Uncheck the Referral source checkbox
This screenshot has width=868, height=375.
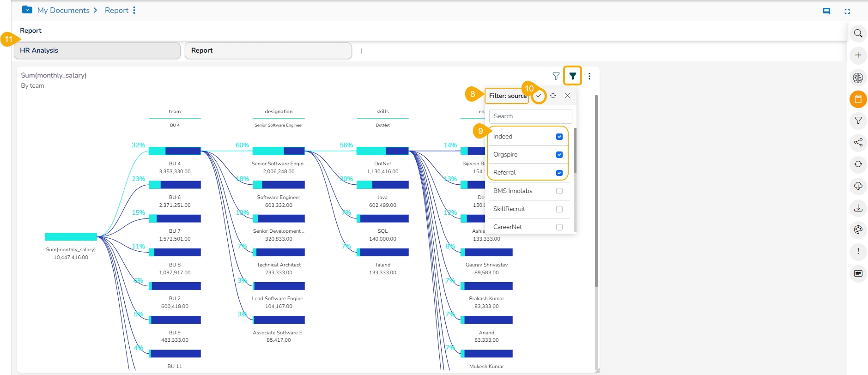(x=559, y=173)
